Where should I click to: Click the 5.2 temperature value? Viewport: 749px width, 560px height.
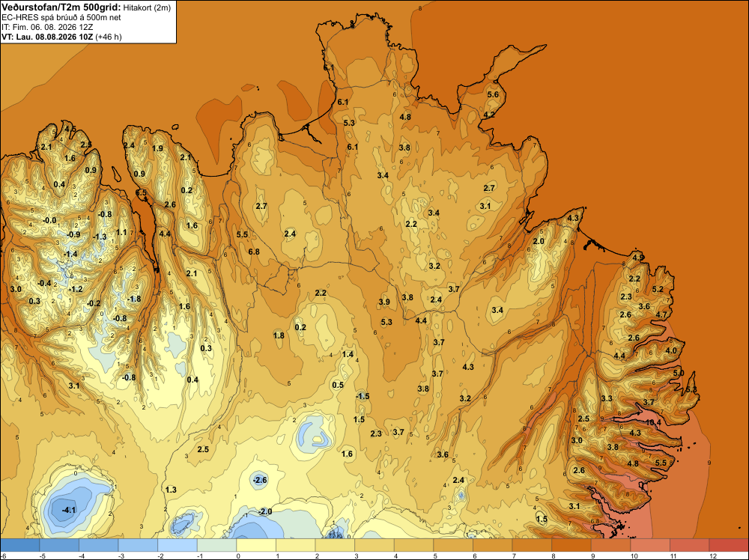click(x=658, y=289)
